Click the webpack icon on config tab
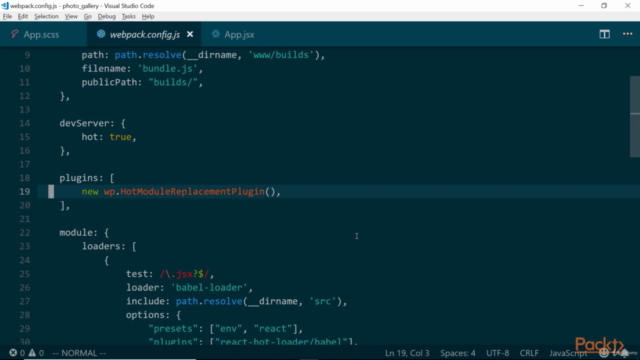640x360 pixels. point(101,34)
